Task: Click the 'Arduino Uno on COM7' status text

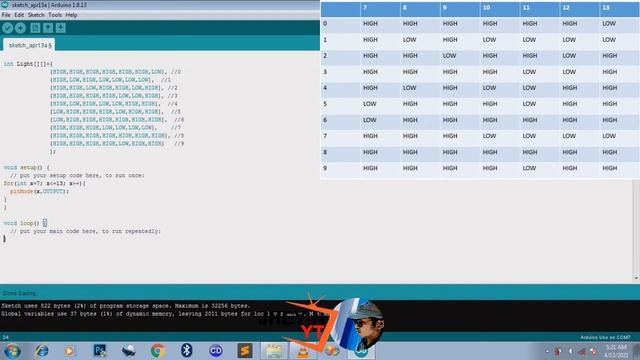Action: click(x=605, y=338)
